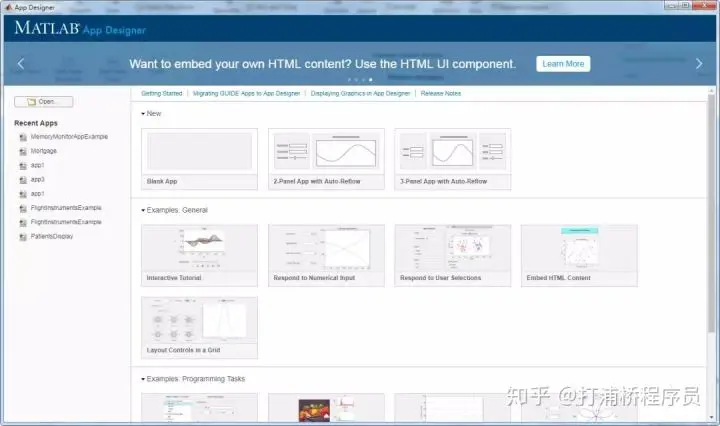Choose 2-Panel App with Auto-Reflow template

coord(326,159)
